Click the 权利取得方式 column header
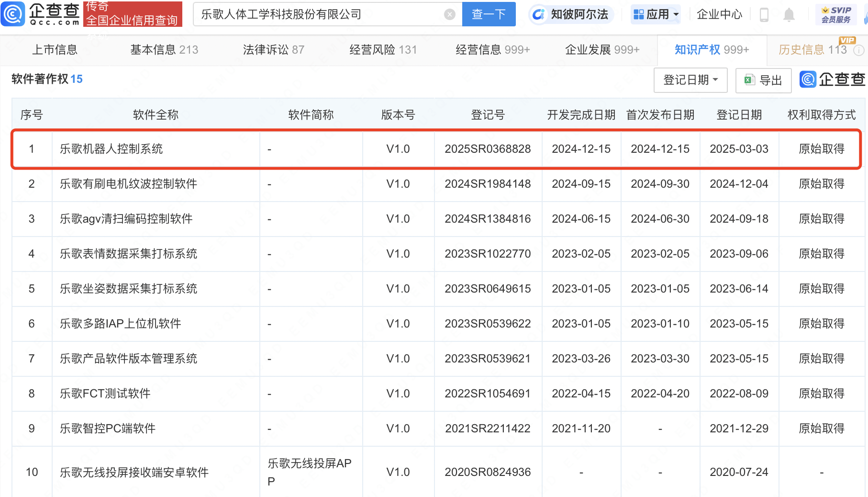This screenshot has width=868, height=497. (821, 115)
